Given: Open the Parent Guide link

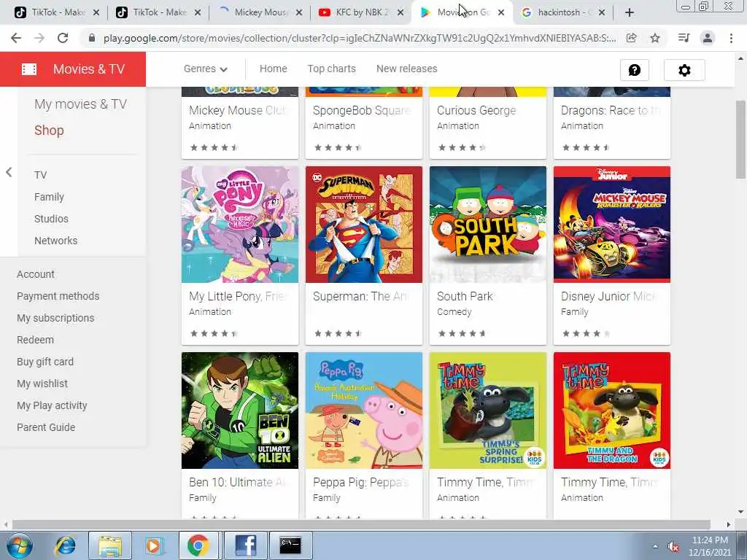Looking at the screenshot, I should tap(46, 427).
